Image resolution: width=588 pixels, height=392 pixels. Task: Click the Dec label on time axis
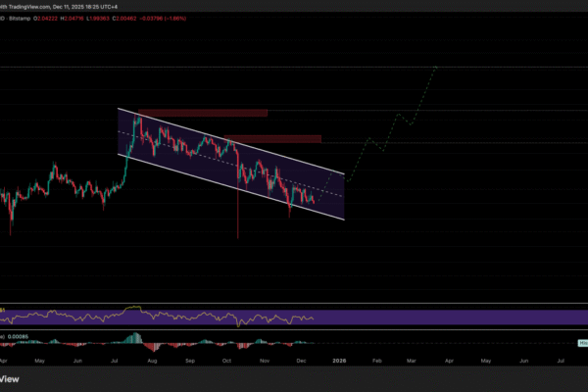point(301,361)
